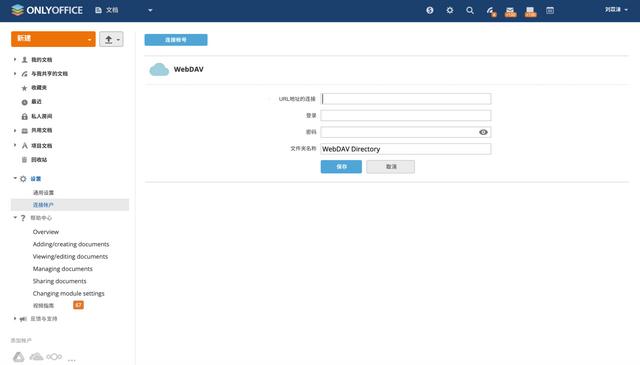Click the grey Cancel button

(391, 167)
